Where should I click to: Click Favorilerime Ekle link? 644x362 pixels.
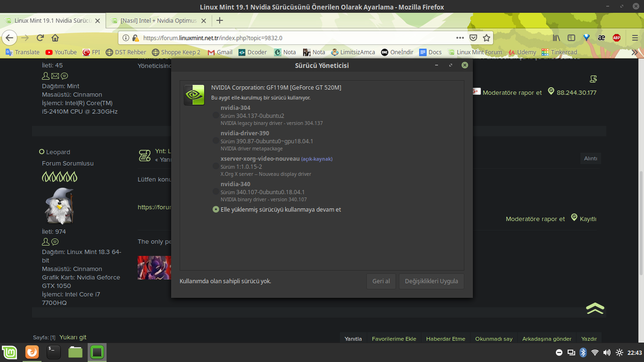tap(394, 338)
